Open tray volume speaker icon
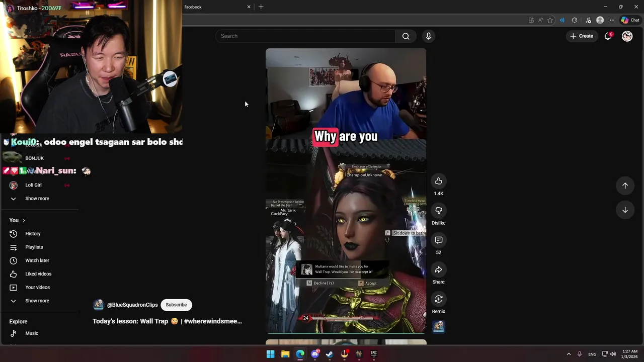The image size is (644, 362). (x=613, y=354)
